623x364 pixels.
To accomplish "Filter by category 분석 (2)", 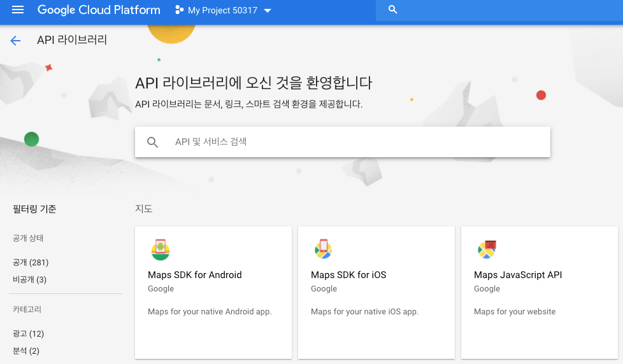I will (26, 351).
